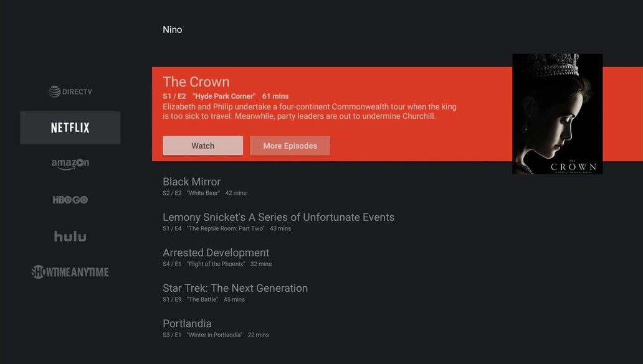Click The Crown episode description text
This screenshot has height=364, width=643.
click(309, 111)
